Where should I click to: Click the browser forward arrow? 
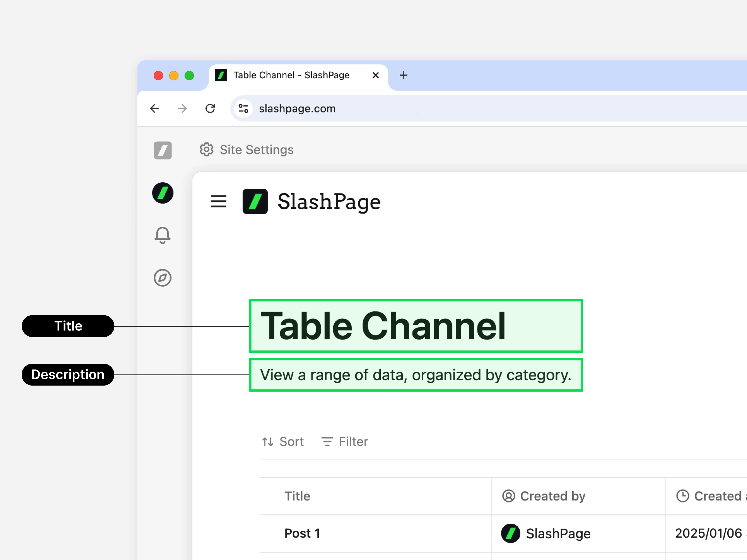click(x=182, y=108)
